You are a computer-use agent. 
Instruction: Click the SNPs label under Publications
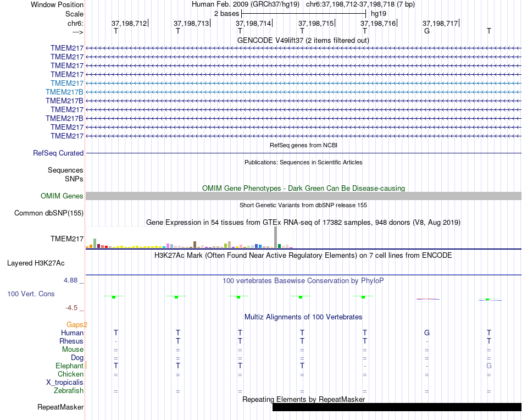coord(74,179)
